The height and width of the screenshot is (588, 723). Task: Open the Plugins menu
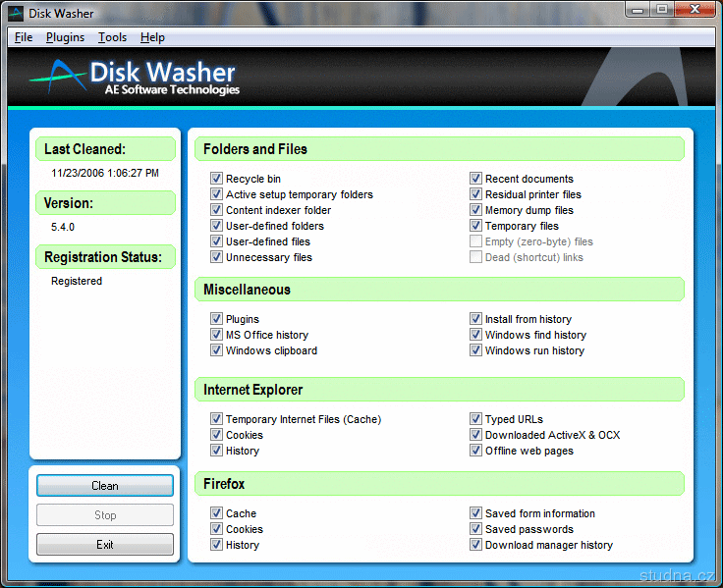pyautogui.click(x=65, y=37)
